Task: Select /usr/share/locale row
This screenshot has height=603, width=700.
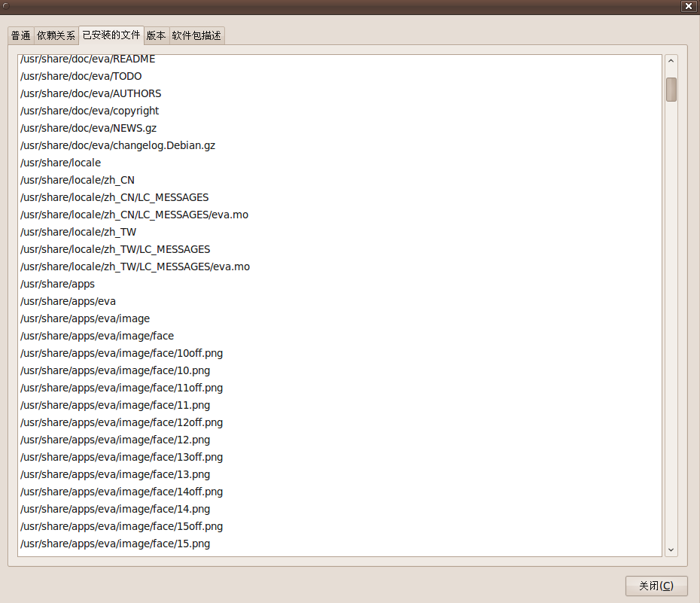Action: pos(339,163)
